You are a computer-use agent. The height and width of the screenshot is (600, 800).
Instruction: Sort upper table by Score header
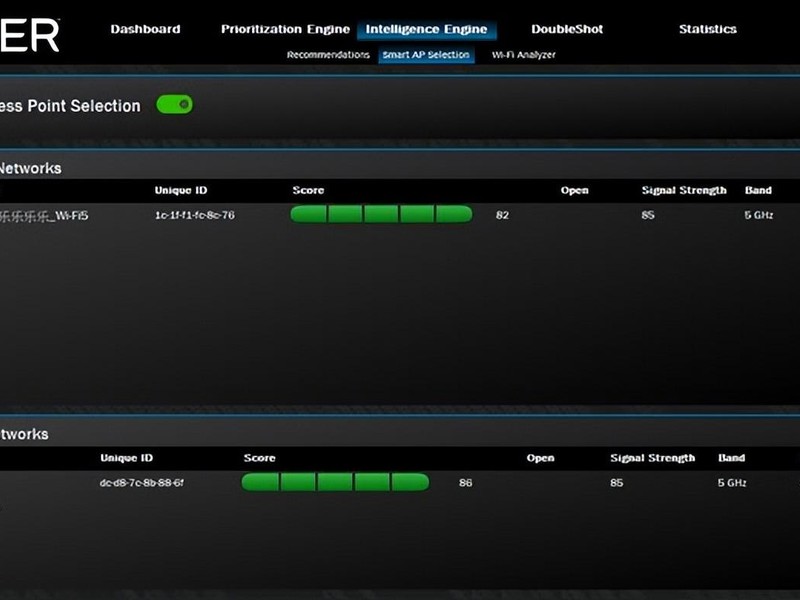pos(308,190)
